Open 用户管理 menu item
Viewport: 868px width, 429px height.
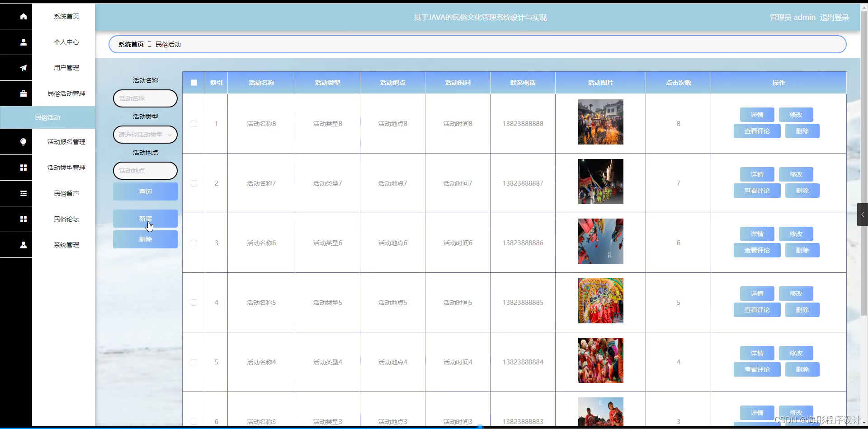pyautogui.click(x=66, y=68)
